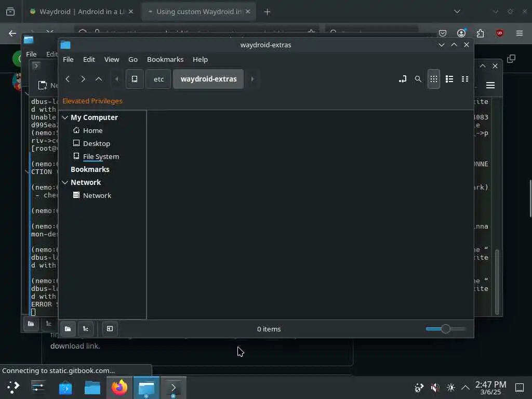Viewport: 532px width, 399px height.
Task: Open the system tray updates icon
Action: [x=419, y=388]
